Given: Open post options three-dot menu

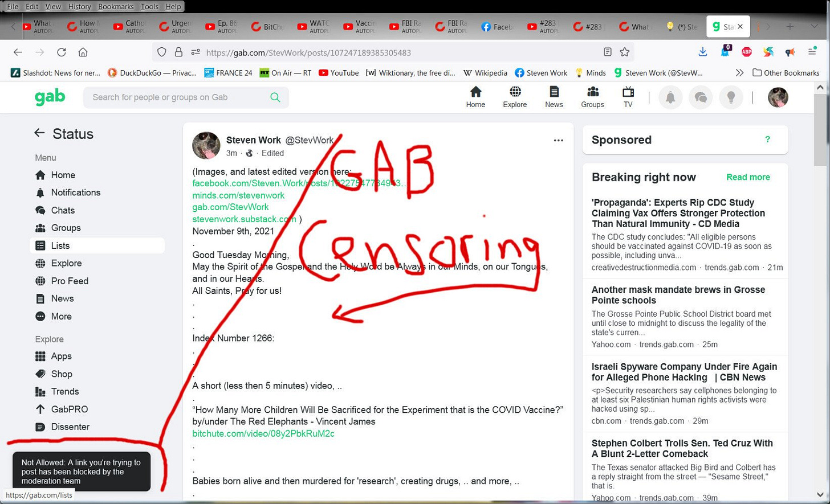Looking at the screenshot, I should pos(558,140).
